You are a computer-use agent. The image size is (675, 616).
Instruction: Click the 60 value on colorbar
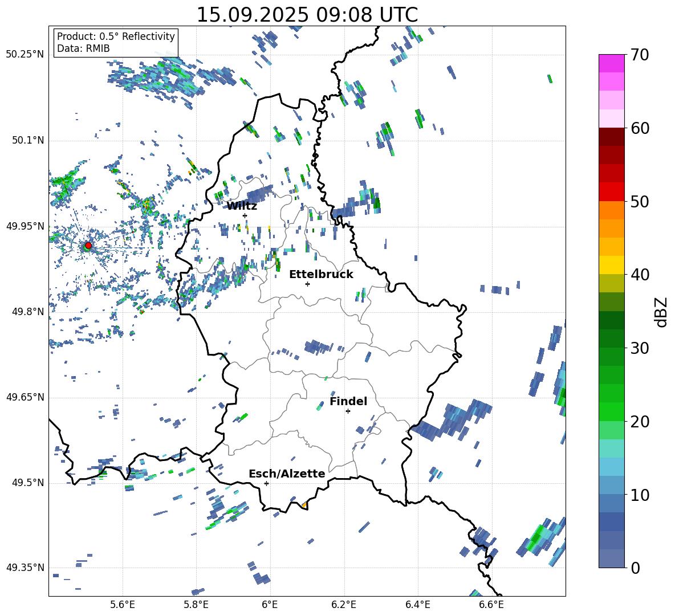640,128
